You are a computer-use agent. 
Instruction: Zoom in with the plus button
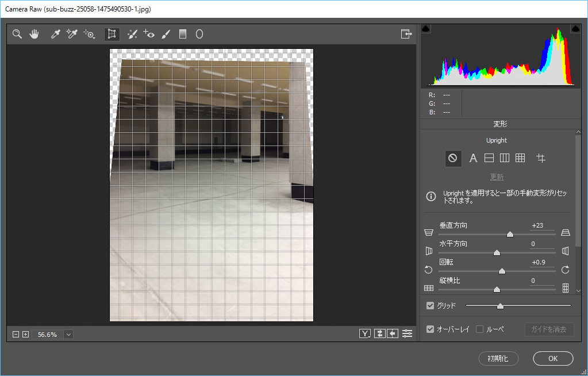[25, 335]
